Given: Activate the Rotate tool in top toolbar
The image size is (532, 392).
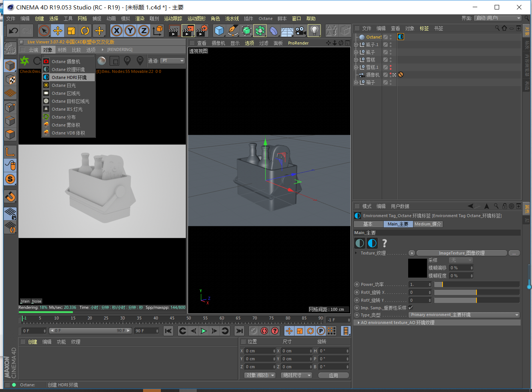Looking at the screenshot, I should pos(85,31).
